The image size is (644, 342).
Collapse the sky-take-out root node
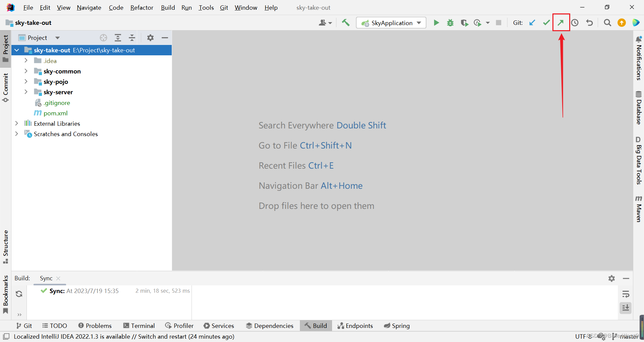(x=17, y=50)
